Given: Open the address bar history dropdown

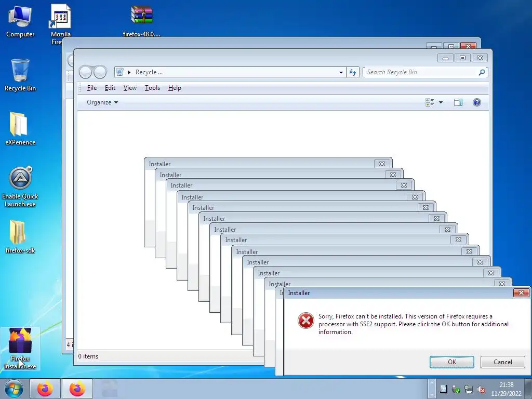Looking at the screenshot, I should tap(341, 72).
